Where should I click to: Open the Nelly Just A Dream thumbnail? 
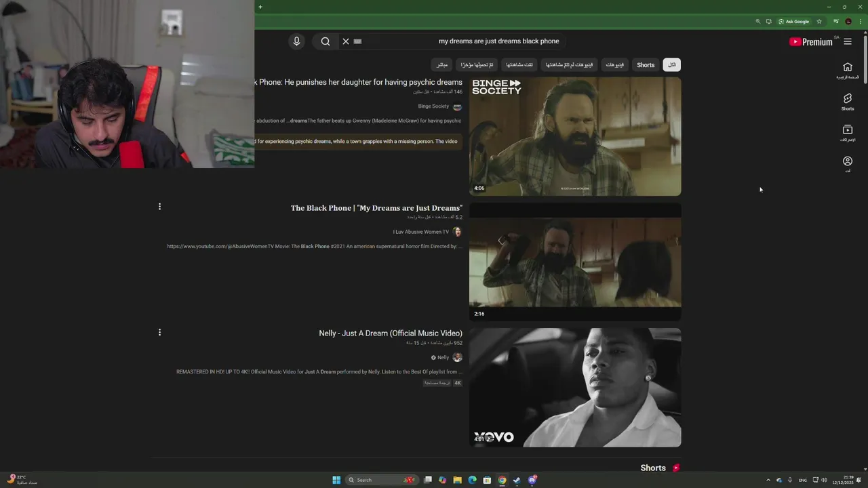point(575,388)
